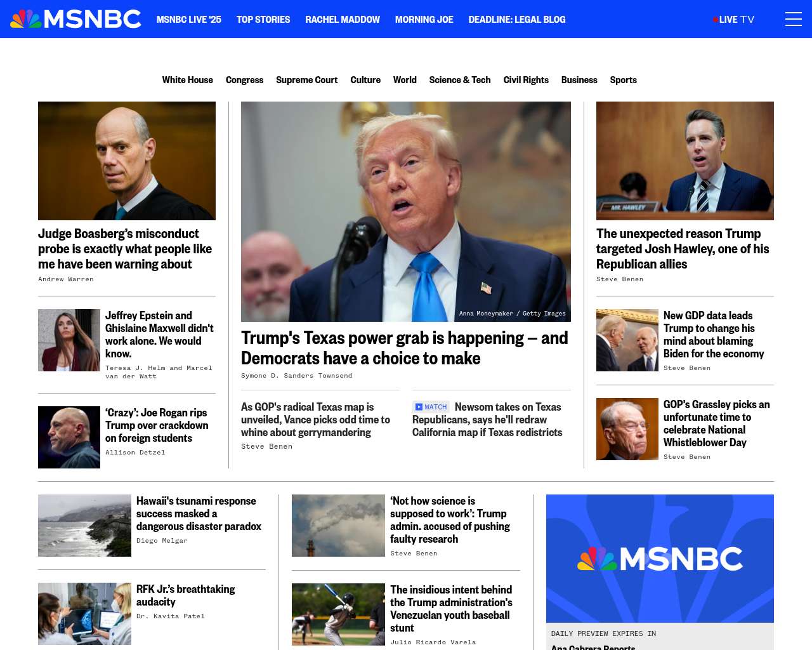812x650 pixels.
Task: Open RFK Jr.'s breathtaking audacity article
Action: click(186, 595)
